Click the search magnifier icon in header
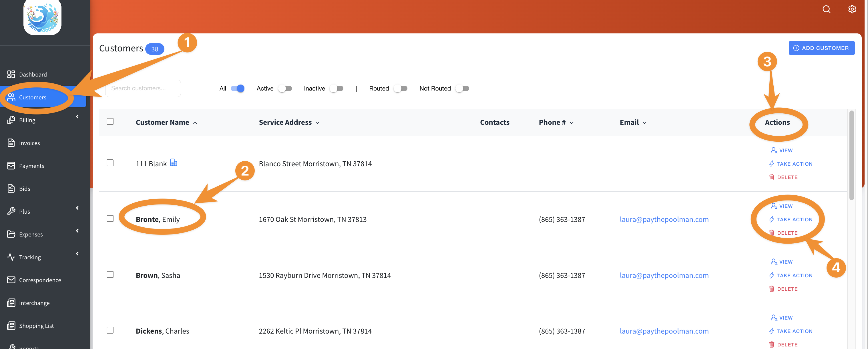This screenshot has height=349, width=868. 826,9
